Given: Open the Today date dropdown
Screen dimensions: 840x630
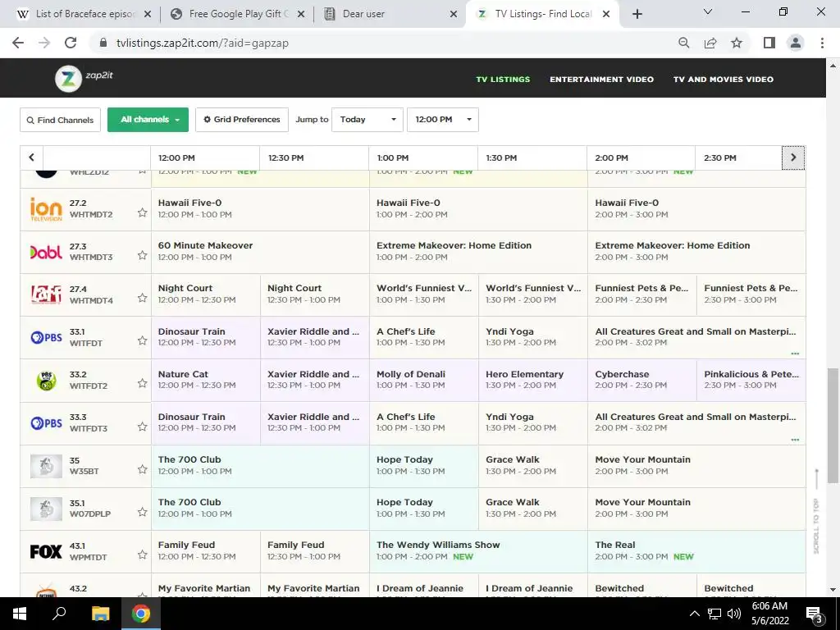Looking at the screenshot, I should (367, 120).
